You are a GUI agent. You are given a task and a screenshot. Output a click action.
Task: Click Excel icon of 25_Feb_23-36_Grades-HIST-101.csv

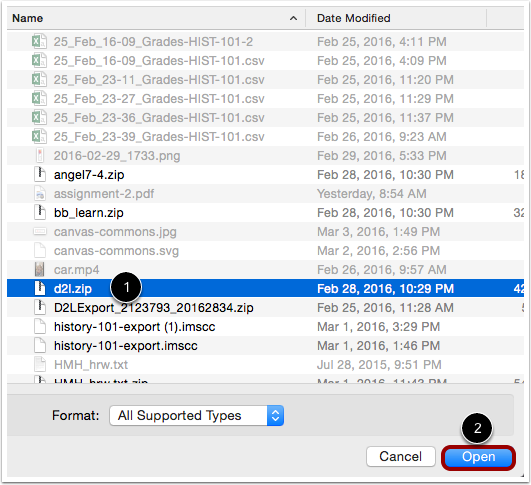tap(39, 118)
